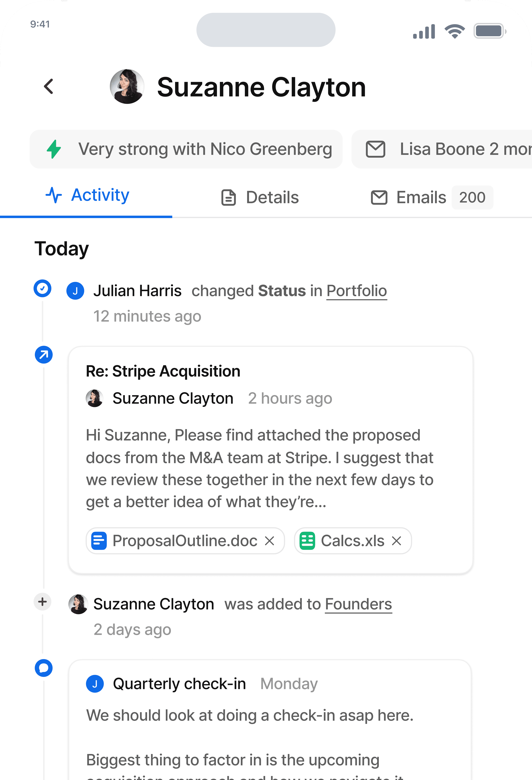Open the Emails tab showing 200 messages
The width and height of the screenshot is (532, 780).
[x=421, y=197]
